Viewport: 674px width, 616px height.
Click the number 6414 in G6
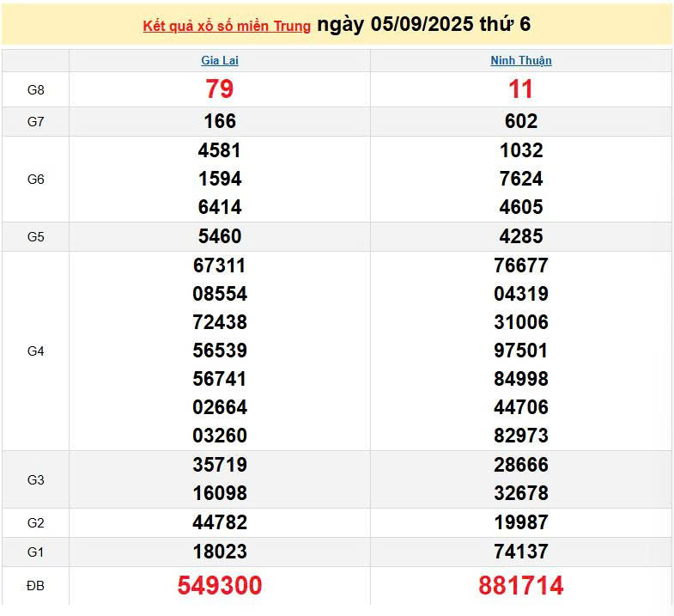click(220, 207)
